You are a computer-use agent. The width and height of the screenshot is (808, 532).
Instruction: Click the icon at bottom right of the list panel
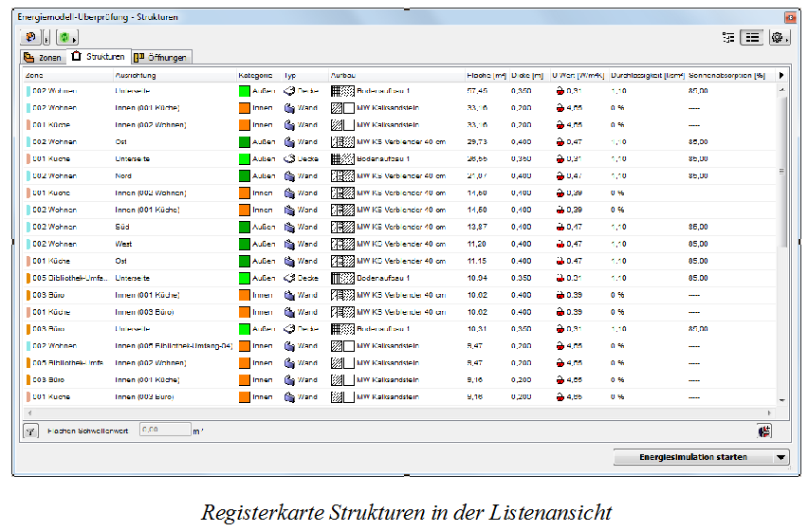point(764,431)
